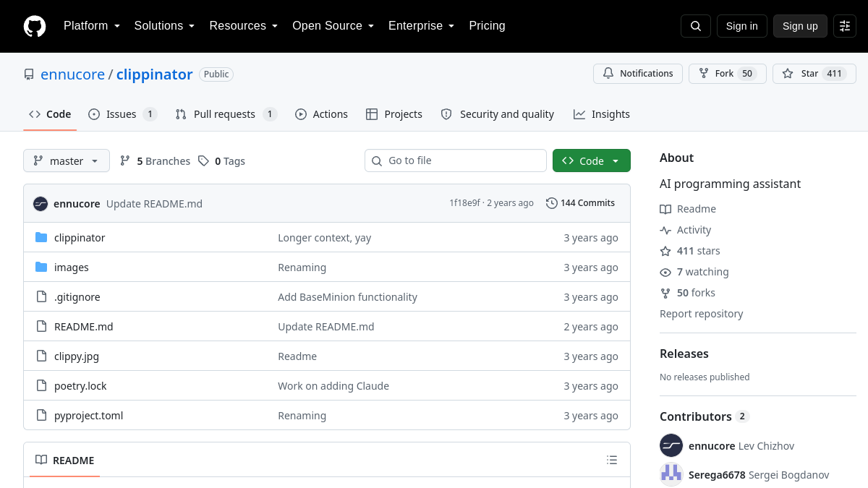View the 50 forks link in About
868x488 pixels.
tap(688, 293)
